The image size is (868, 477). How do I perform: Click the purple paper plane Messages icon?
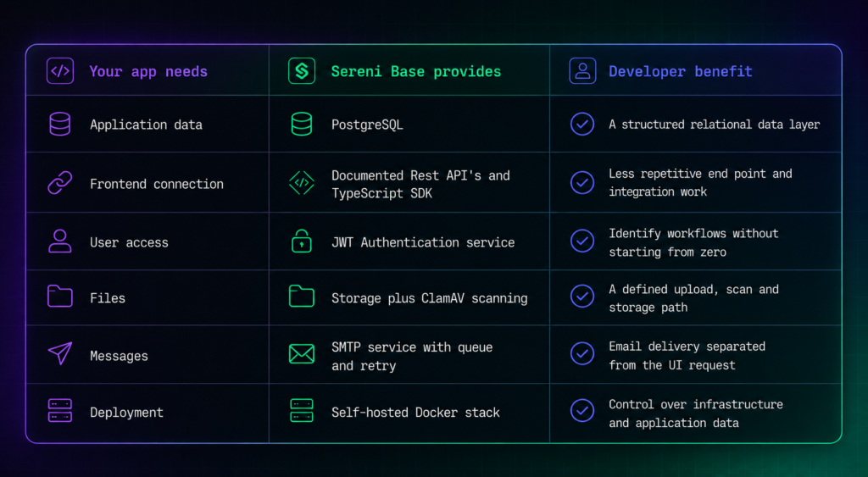click(60, 353)
